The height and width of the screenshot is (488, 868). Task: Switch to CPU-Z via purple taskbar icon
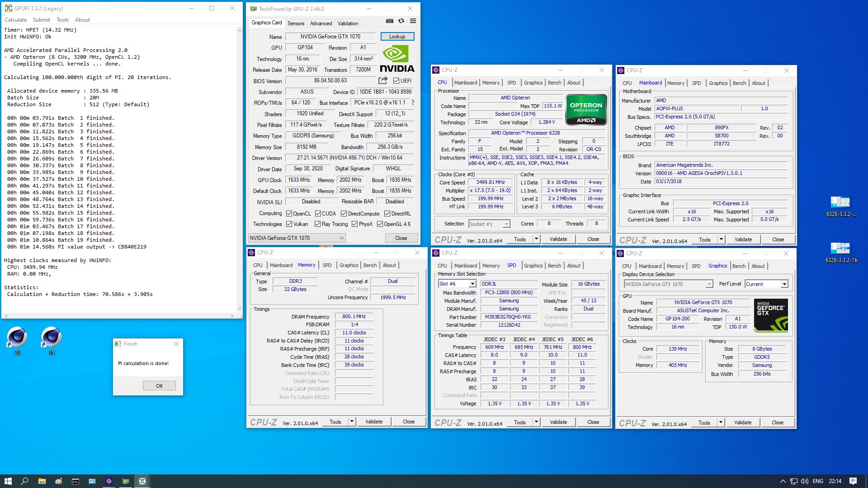coord(108,481)
